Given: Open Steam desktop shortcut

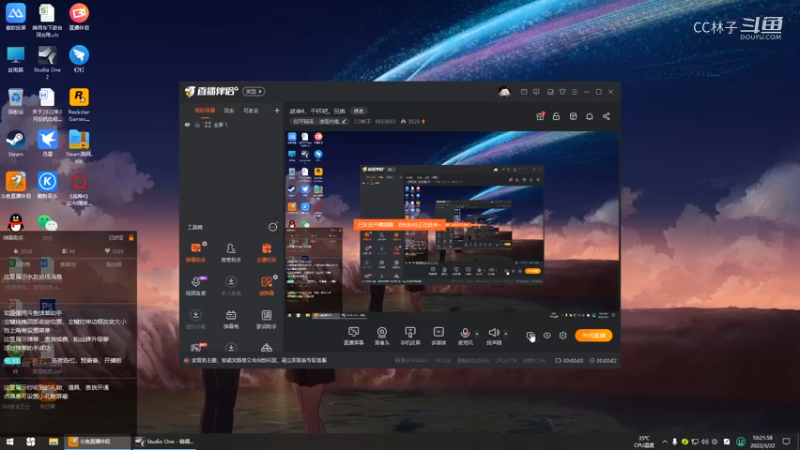Looking at the screenshot, I should click(x=15, y=143).
